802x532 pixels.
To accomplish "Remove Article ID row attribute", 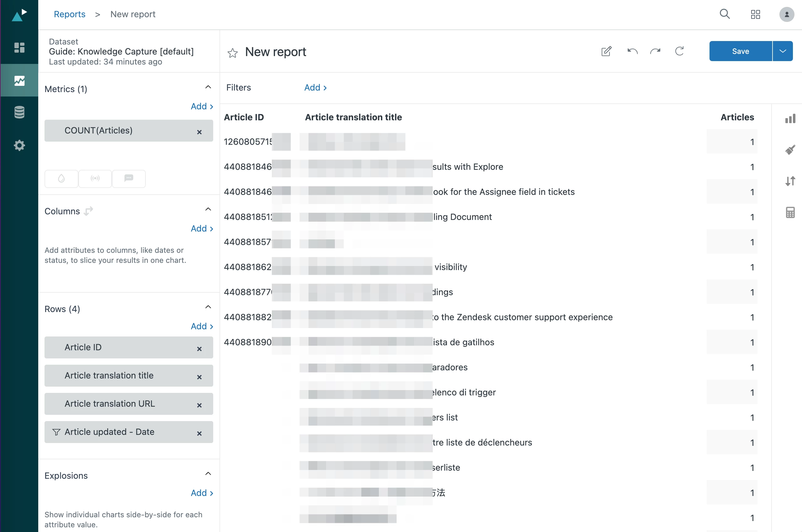I will (x=199, y=349).
